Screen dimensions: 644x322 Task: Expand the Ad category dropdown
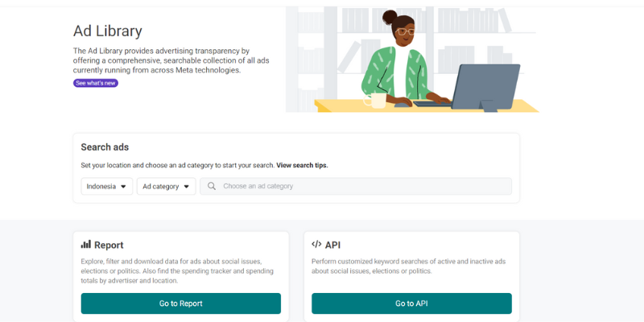point(167,187)
